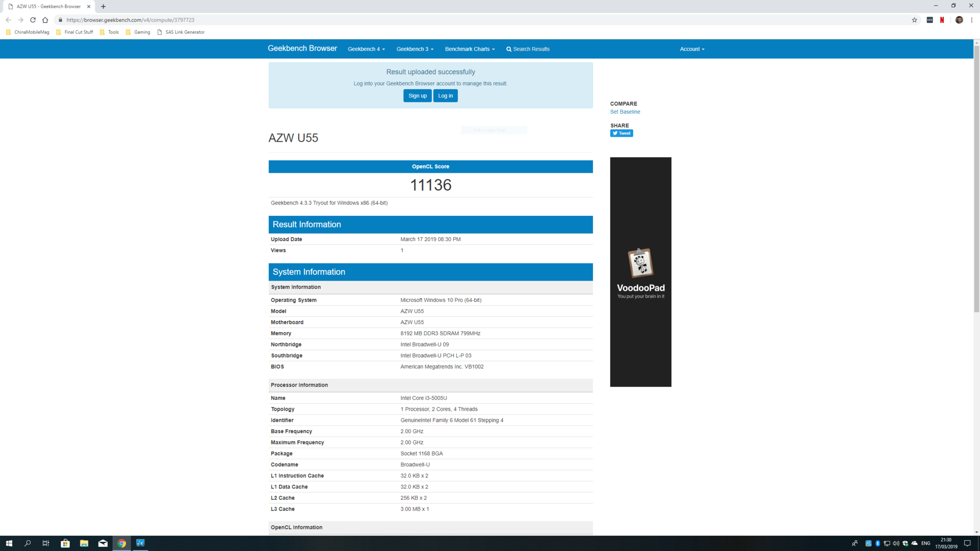Open File Explorer from the taskbar
The height and width of the screenshot is (551, 980).
84,543
